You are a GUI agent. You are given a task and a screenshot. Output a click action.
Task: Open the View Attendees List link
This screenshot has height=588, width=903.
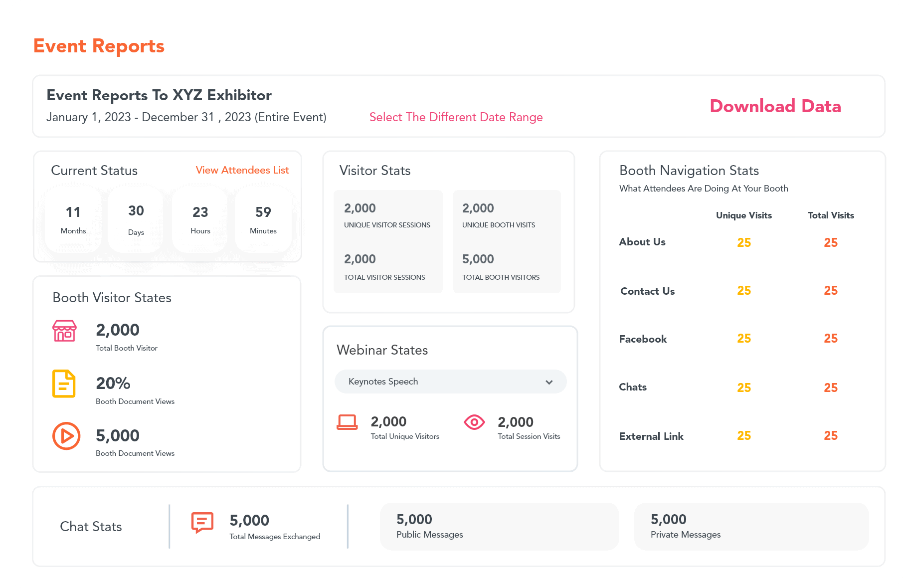coord(242,170)
